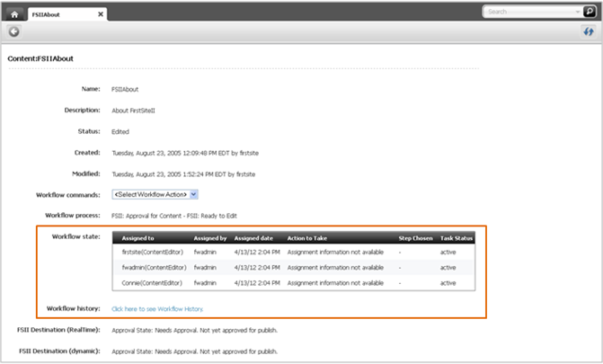Image resolution: width=603 pixels, height=364 pixels.
Task: Click the RealTime destination approval state text
Action: click(x=195, y=330)
